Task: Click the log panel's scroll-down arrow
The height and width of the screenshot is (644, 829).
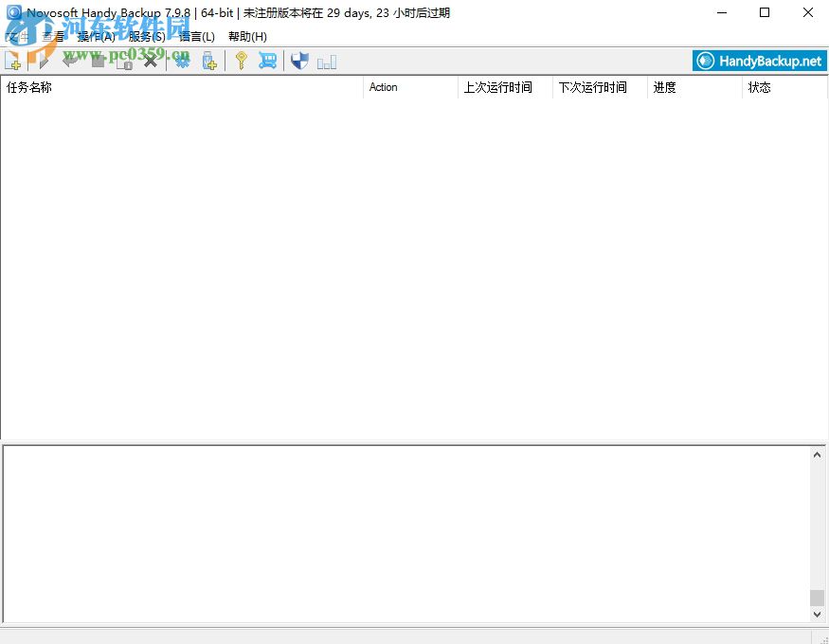Action: pos(817,613)
